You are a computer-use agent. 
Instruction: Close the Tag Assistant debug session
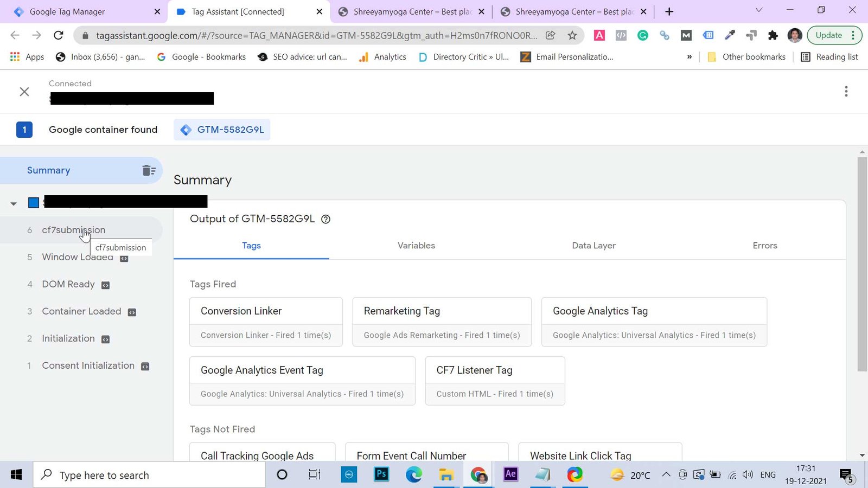click(24, 92)
